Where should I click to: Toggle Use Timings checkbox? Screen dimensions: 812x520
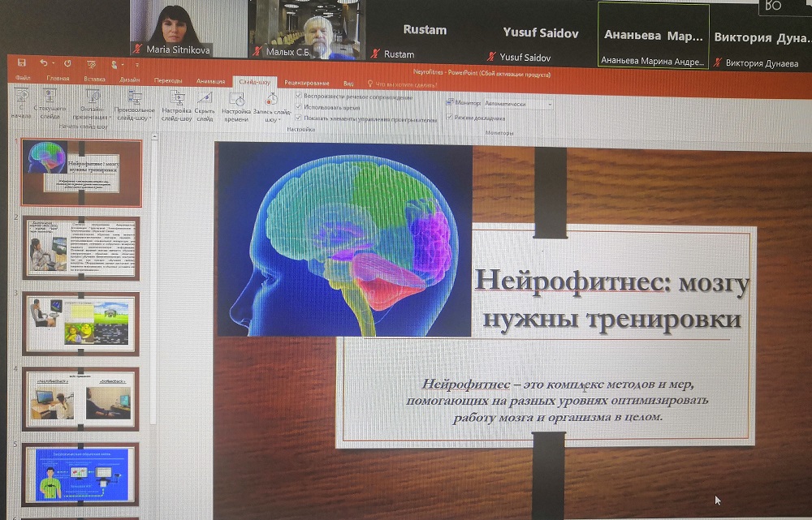coord(299,107)
